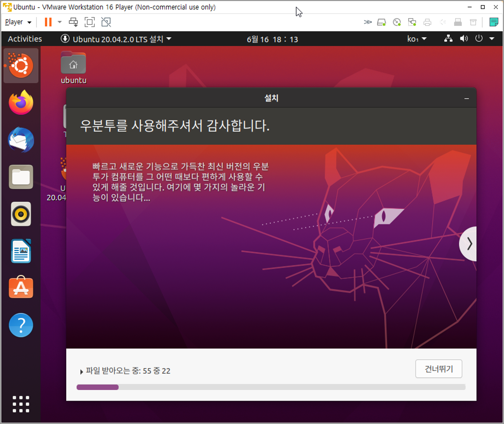Image resolution: width=504 pixels, height=424 pixels.
Task: Open Ubuntu Software from the dock
Action: 21,288
